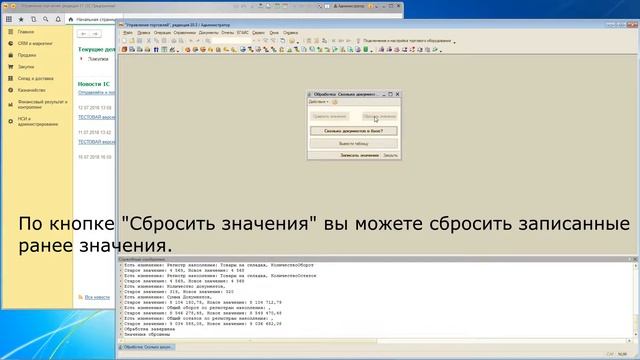The height and width of the screenshot is (360, 640).
Task: Open the notifications bell in the back window
Action: coord(58,19)
